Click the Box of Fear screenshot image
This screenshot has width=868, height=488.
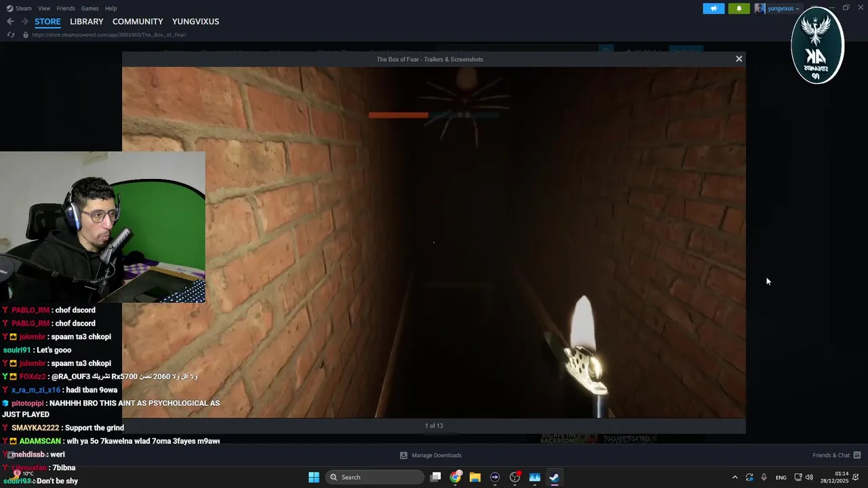click(x=434, y=242)
